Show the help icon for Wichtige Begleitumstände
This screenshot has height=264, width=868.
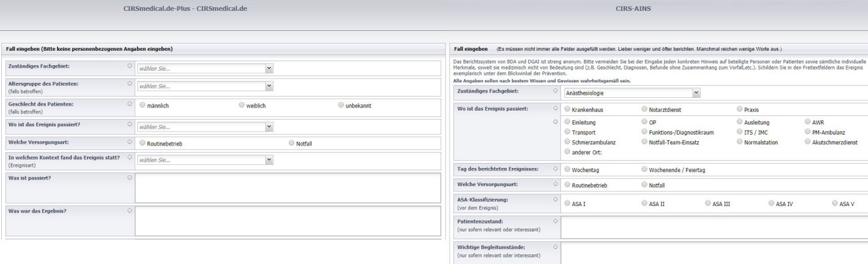[555, 247]
